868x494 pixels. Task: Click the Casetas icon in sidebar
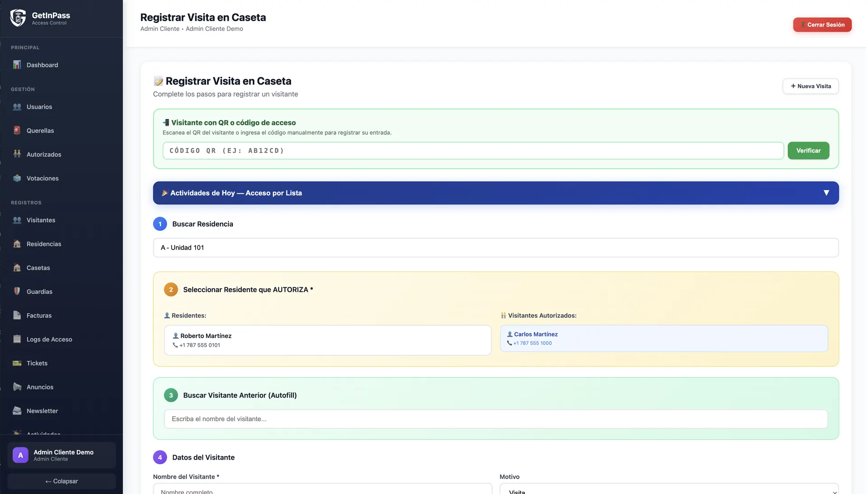17,268
